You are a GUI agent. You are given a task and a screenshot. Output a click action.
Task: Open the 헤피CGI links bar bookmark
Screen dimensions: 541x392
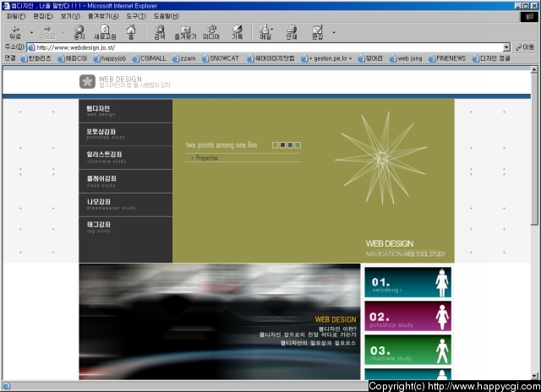73,58
